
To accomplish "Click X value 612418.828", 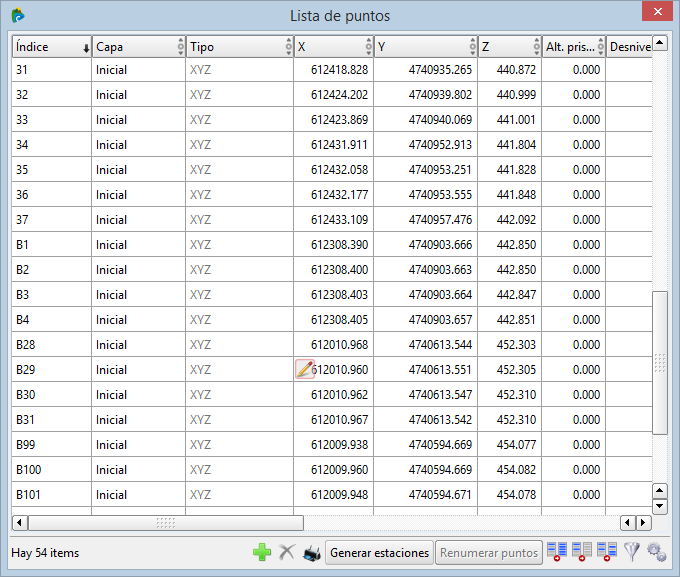I will 339,69.
